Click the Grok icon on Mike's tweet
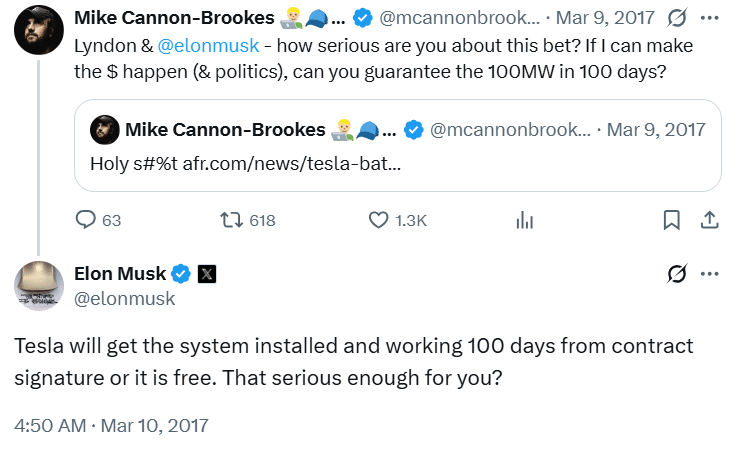Viewport: 740px width, 454px height. [x=676, y=18]
